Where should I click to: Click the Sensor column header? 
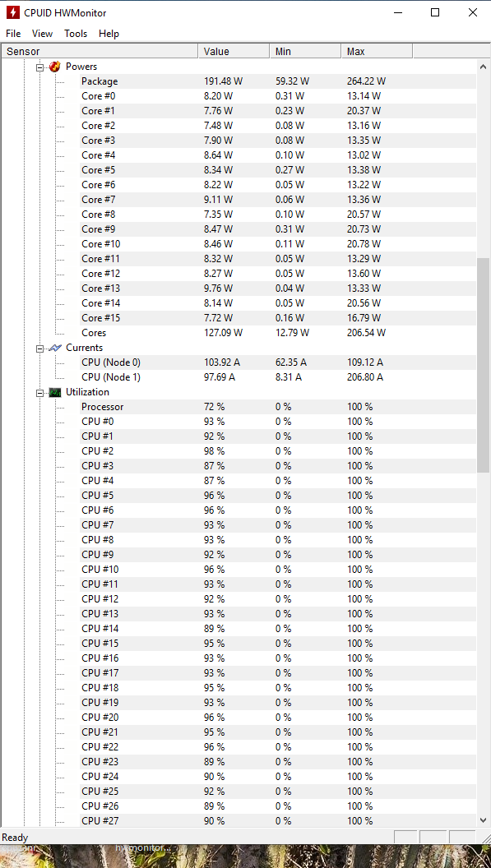pyautogui.click(x=100, y=52)
